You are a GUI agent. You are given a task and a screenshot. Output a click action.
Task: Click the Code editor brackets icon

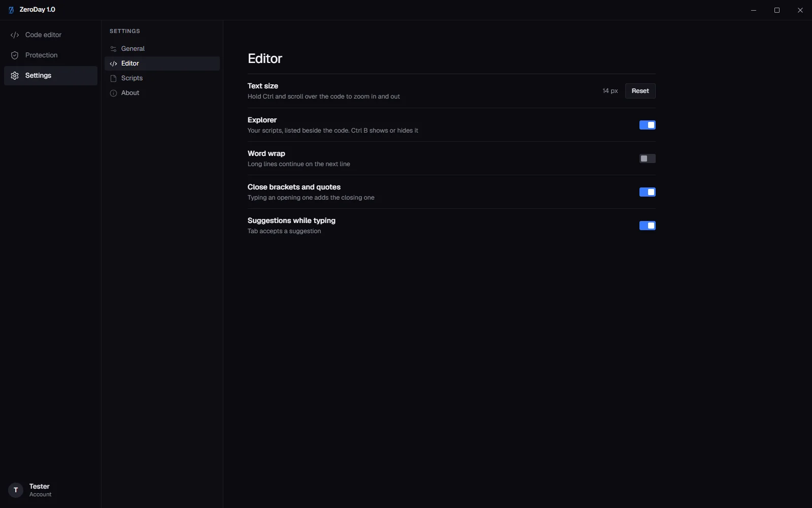pyautogui.click(x=15, y=35)
